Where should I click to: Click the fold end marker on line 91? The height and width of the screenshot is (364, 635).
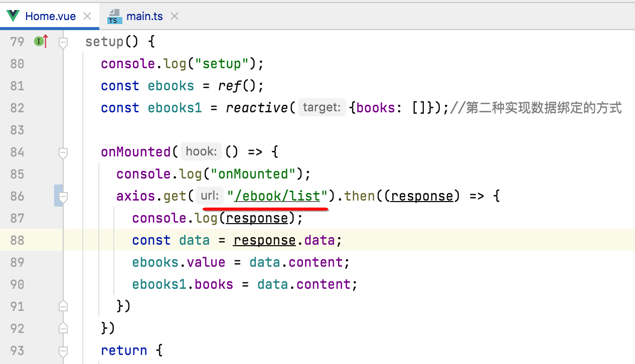click(x=63, y=306)
